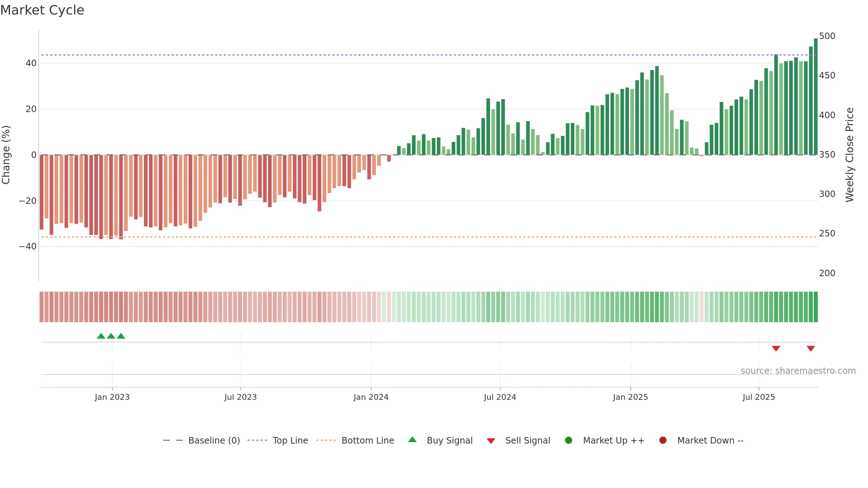Click the green Market Up circle in legend

point(569,440)
